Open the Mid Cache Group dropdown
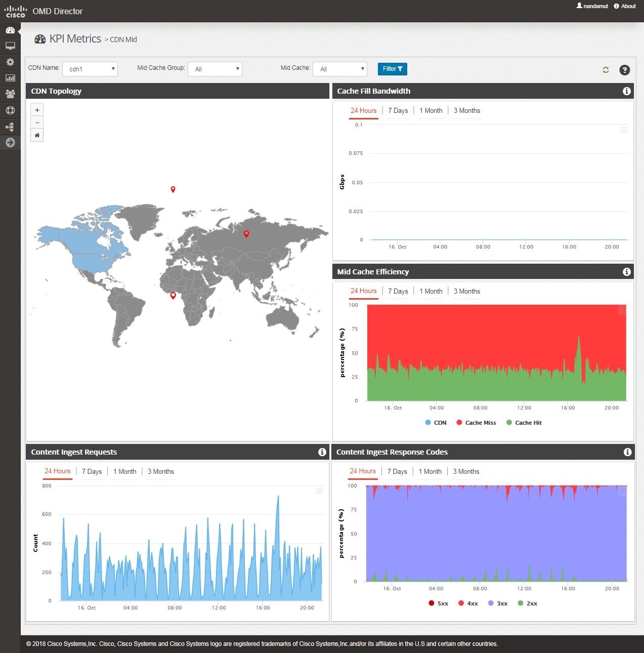This screenshot has width=644, height=653. click(215, 69)
